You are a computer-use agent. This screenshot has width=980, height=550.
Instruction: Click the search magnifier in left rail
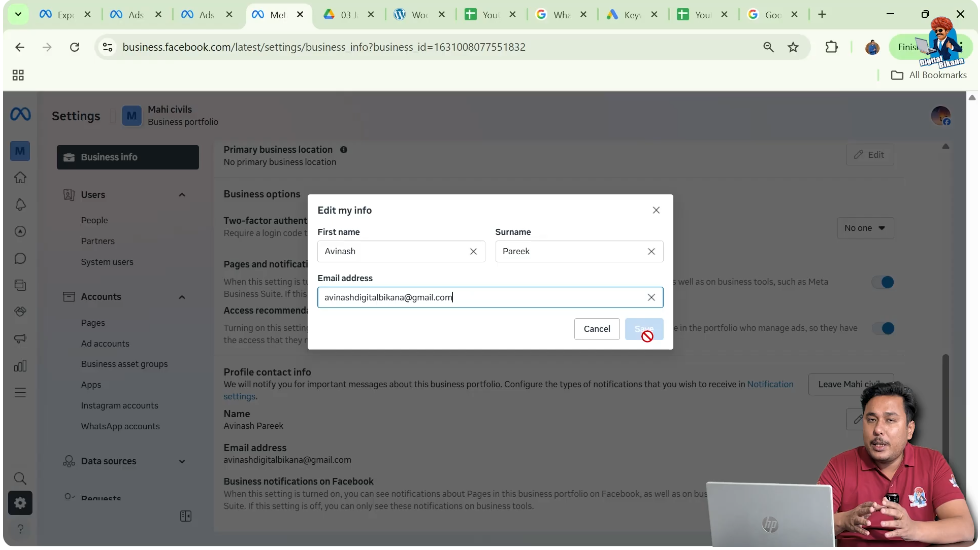pos(20,479)
